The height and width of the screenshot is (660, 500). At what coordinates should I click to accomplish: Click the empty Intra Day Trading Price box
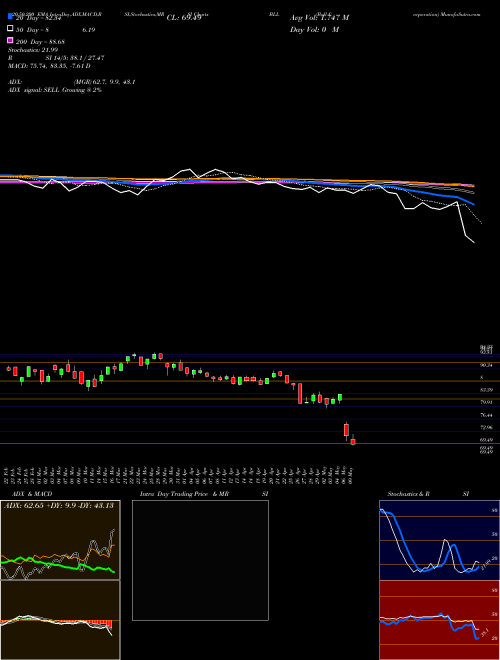coord(200,560)
